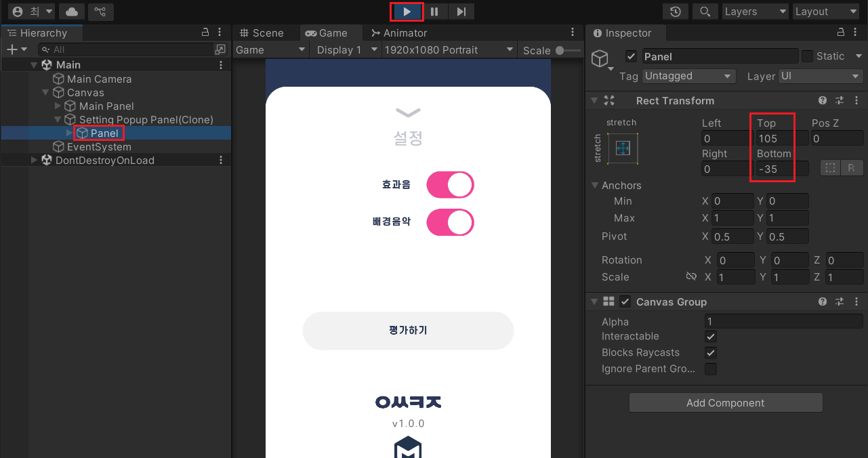Open the DontDestroyOnLoad options menu
Viewport: 868px width, 458px height.
click(x=221, y=160)
